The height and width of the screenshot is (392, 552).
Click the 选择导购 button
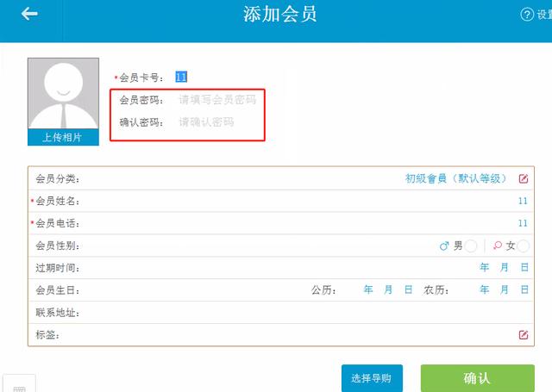click(x=371, y=378)
